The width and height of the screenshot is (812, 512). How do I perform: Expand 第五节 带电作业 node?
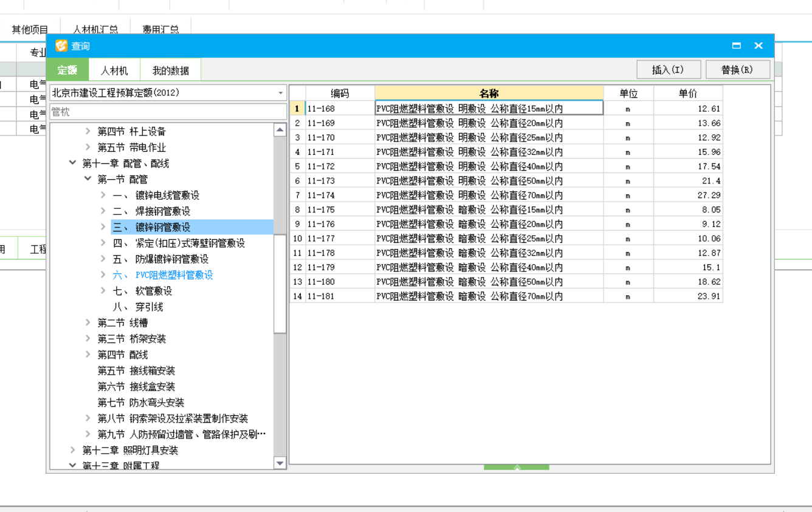[88, 147]
